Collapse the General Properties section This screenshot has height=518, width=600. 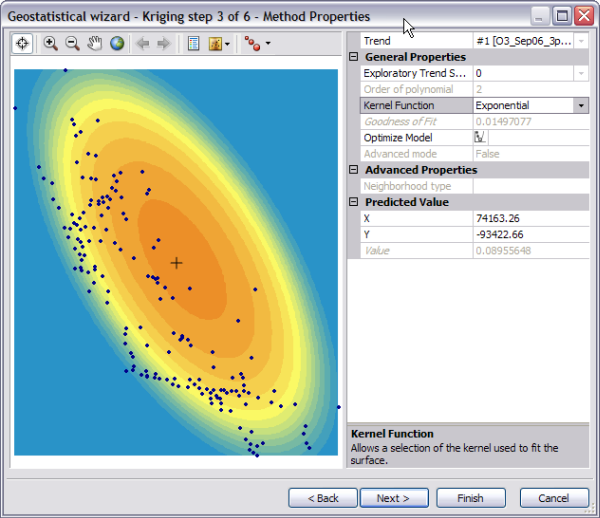(x=354, y=57)
